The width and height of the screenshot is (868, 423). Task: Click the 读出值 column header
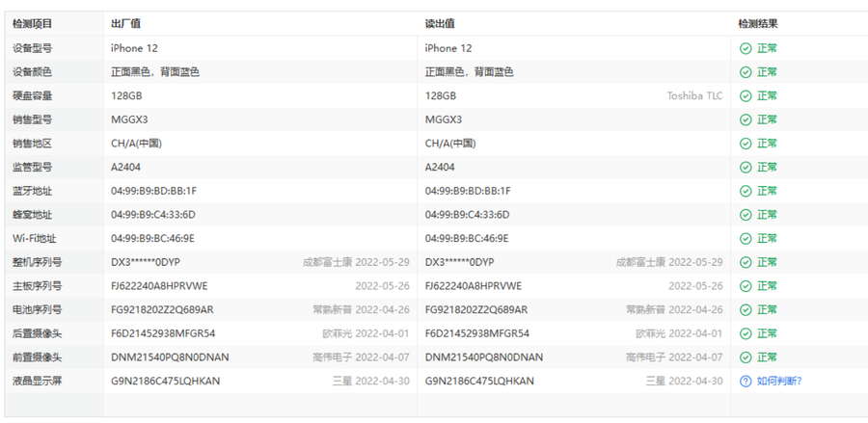(440, 23)
